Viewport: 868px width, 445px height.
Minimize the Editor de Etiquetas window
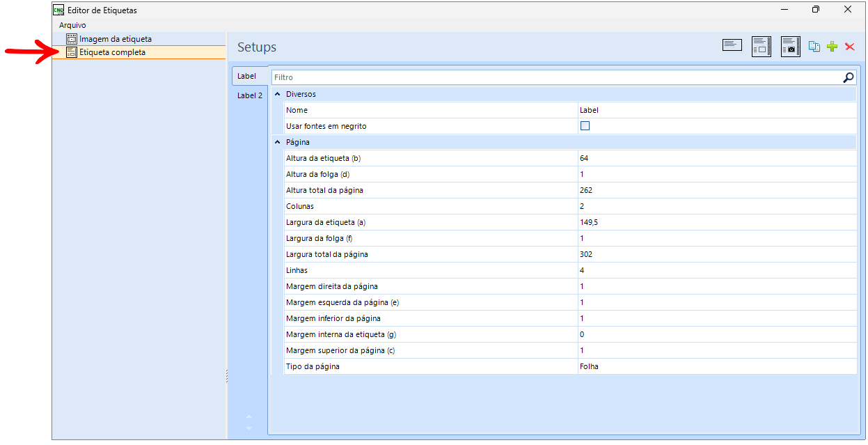click(x=783, y=10)
